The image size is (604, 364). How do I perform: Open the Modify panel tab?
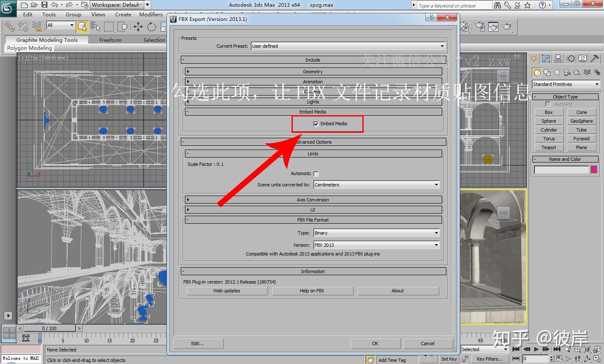[x=546, y=59]
